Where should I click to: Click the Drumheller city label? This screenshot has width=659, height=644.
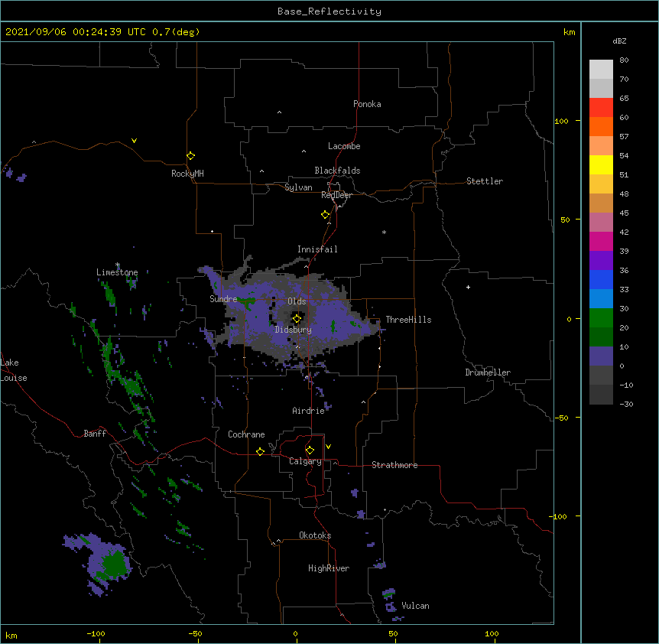(x=488, y=372)
